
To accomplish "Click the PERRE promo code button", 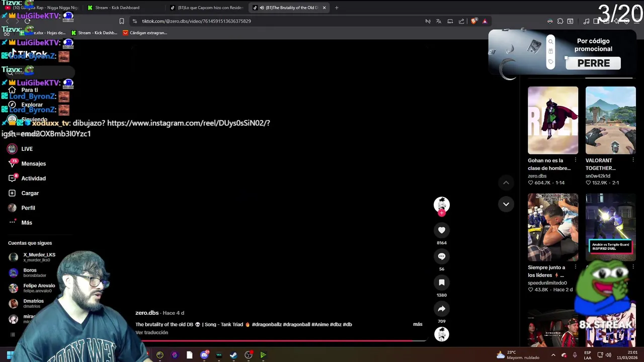I will point(593,63).
